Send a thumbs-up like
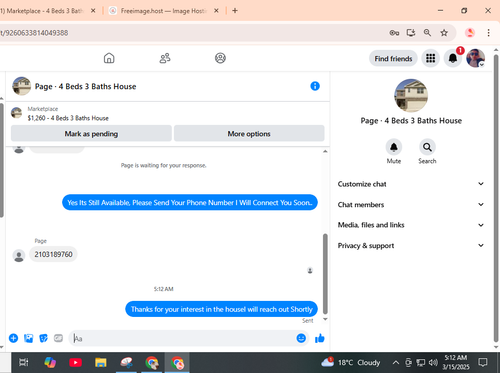Screen dimensions: 500x373 [x=320, y=338]
